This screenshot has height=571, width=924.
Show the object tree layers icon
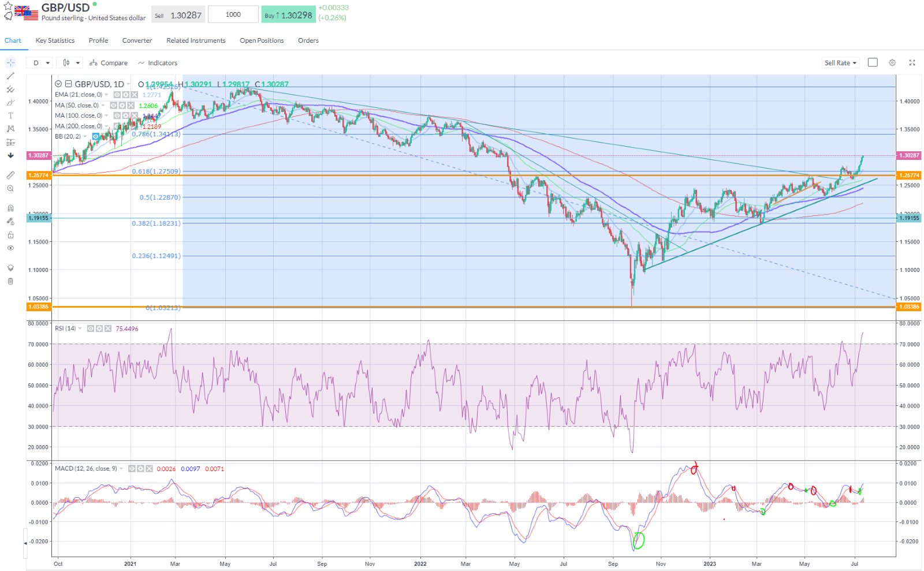point(10,268)
